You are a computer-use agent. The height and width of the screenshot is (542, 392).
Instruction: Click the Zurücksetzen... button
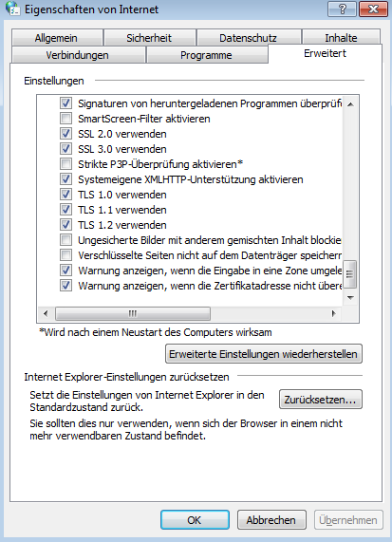(321, 400)
